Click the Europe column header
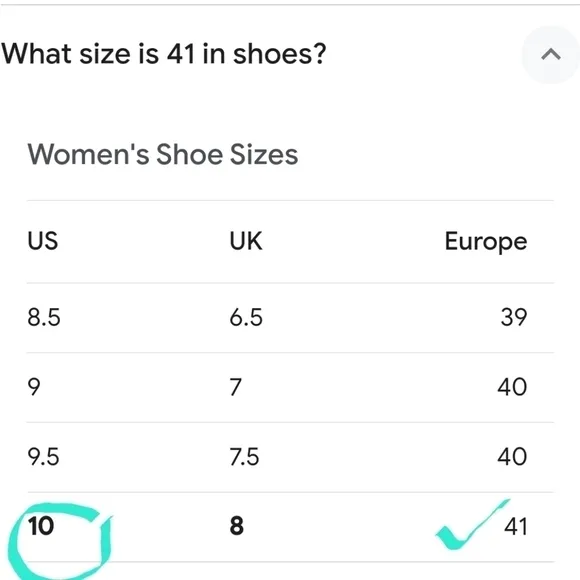The height and width of the screenshot is (580, 580). 486,242
